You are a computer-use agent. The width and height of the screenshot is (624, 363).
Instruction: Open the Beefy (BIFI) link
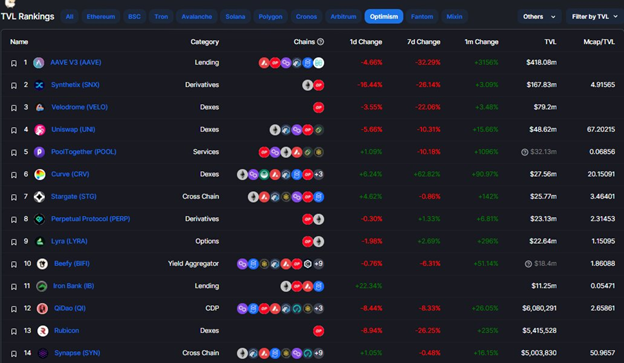[72, 263]
